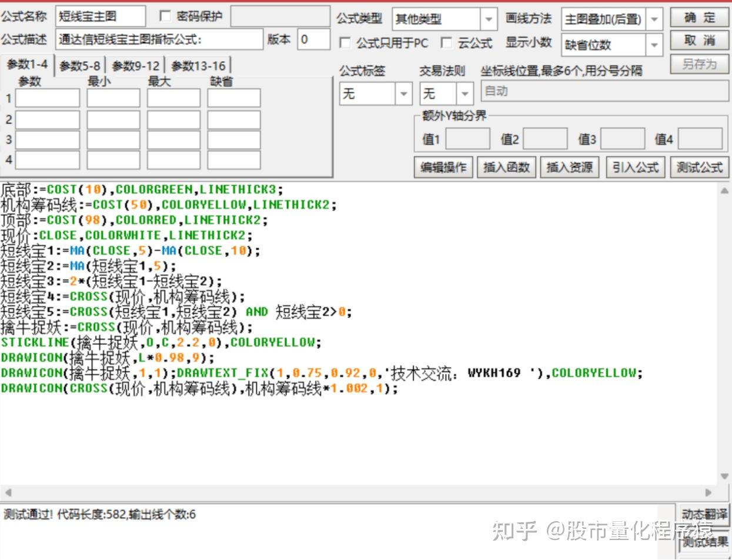Click the 值4 Y-axis boundary field
The height and width of the screenshot is (560, 732).
(x=700, y=139)
